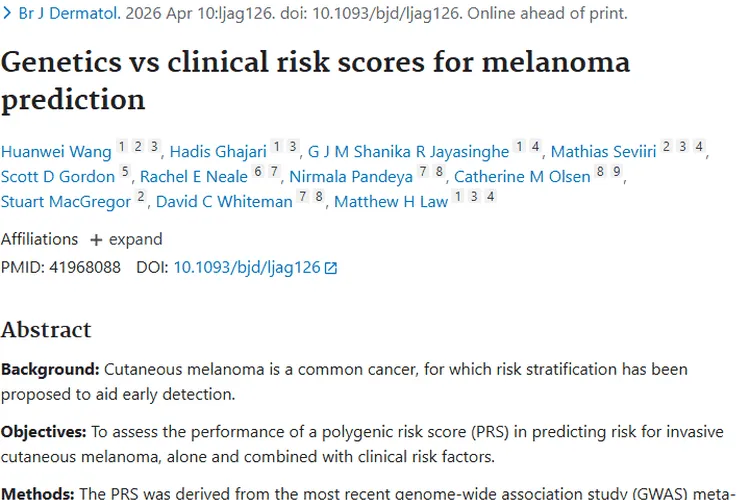Click affiliation superscript 5 after Scott D Gordon

tap(125, 172)
